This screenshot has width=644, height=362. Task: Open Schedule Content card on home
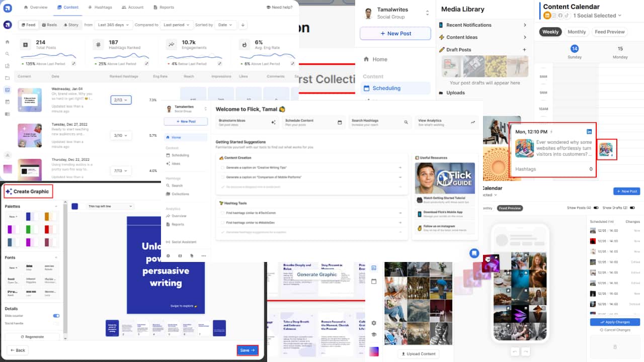click(313, 122)
